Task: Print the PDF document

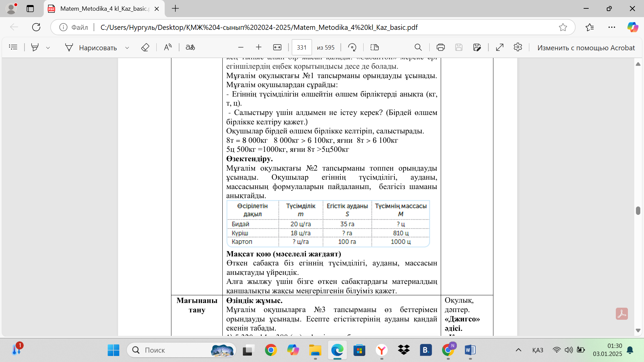Action: [x=440, y=47]
